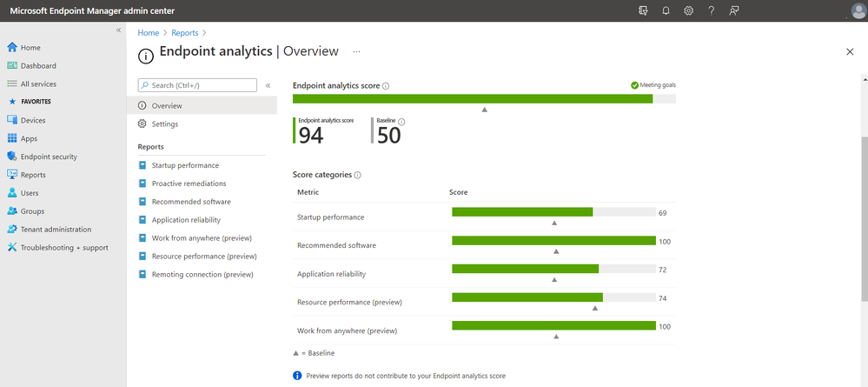868x387 pixels.
Task: Click the Home breadcrumb link
Action: (x=149, y=33)
